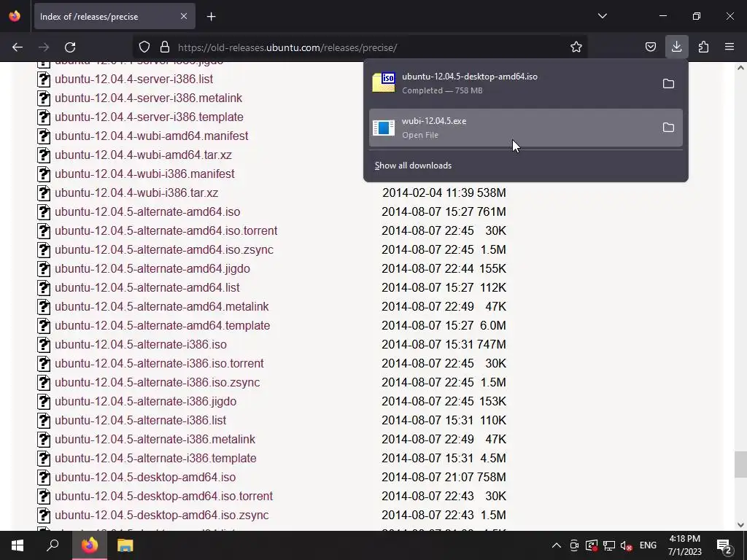View site security lock information

[x=165, y=47]
